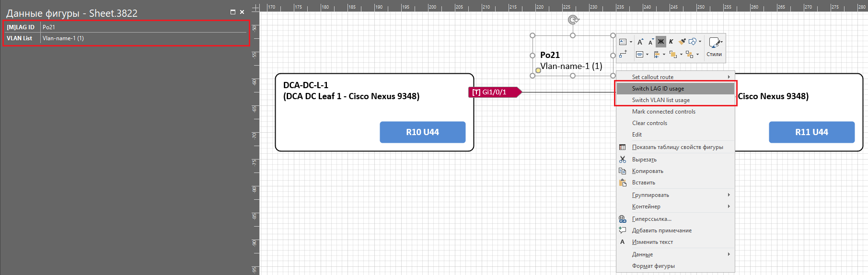868x275 pixels.
Task: Click the change shape icon
Action: click(693, 42)
